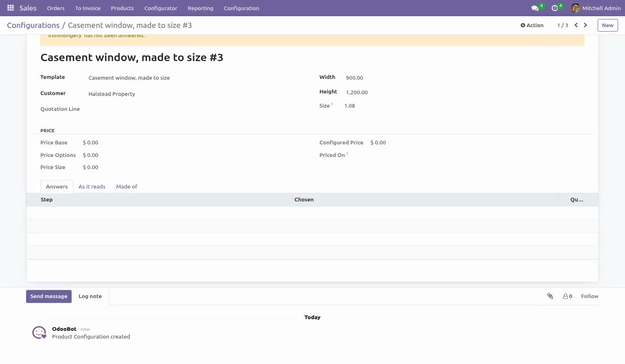Screen dimensions: 625x364
Task: Click the Configured Price value
Action: click(x=378, y=143)
